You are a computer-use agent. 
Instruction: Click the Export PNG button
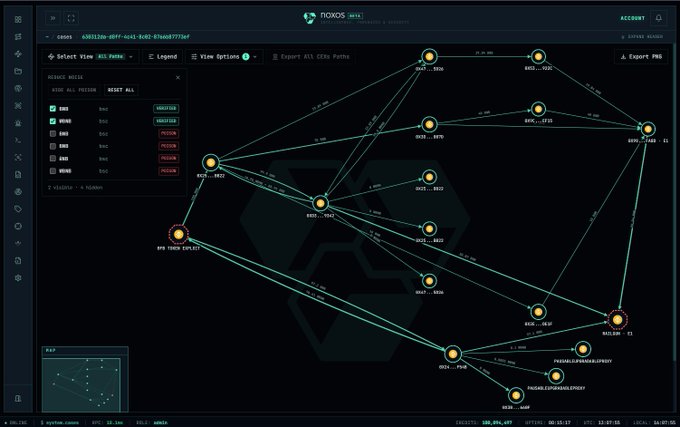pos(641,57)
